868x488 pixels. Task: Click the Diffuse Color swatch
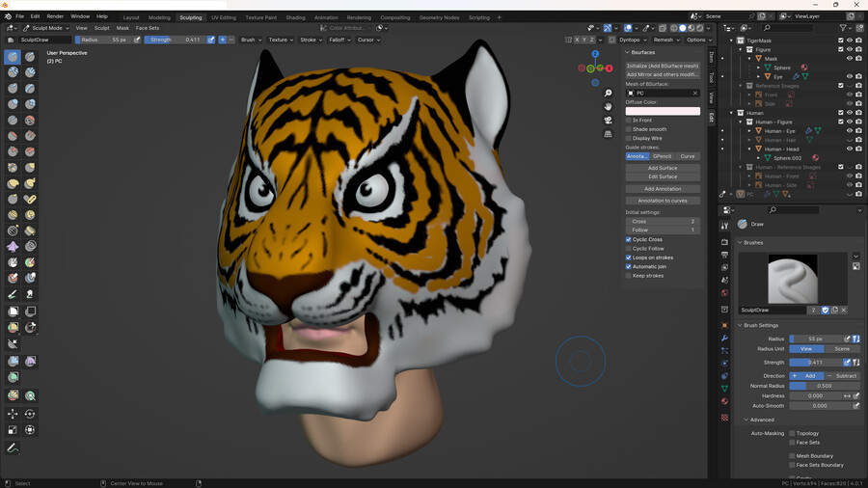click(662, 111)
